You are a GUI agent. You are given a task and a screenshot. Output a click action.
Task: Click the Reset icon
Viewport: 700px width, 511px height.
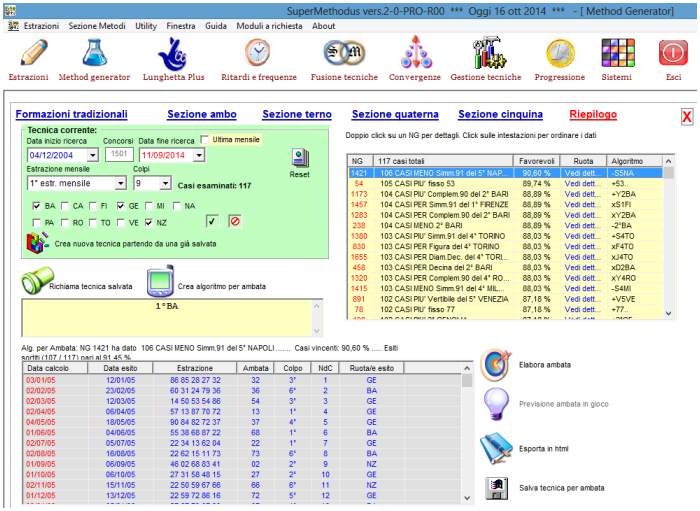pyautogui.click(x=300, y=158)
